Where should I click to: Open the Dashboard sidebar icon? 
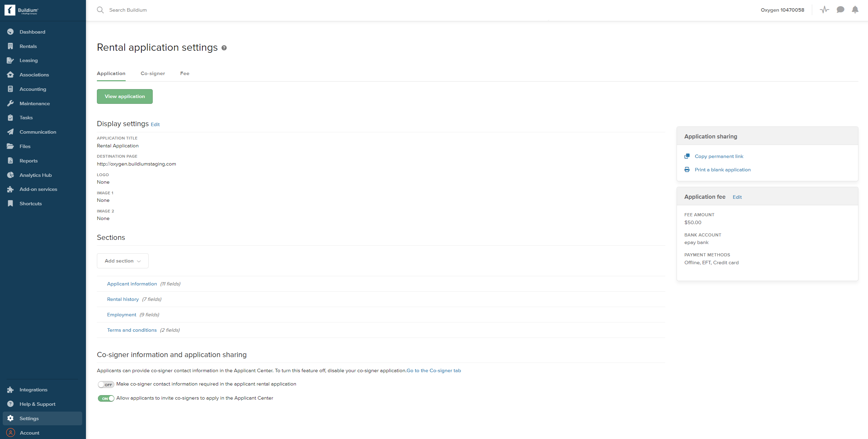tap(10, 32)
